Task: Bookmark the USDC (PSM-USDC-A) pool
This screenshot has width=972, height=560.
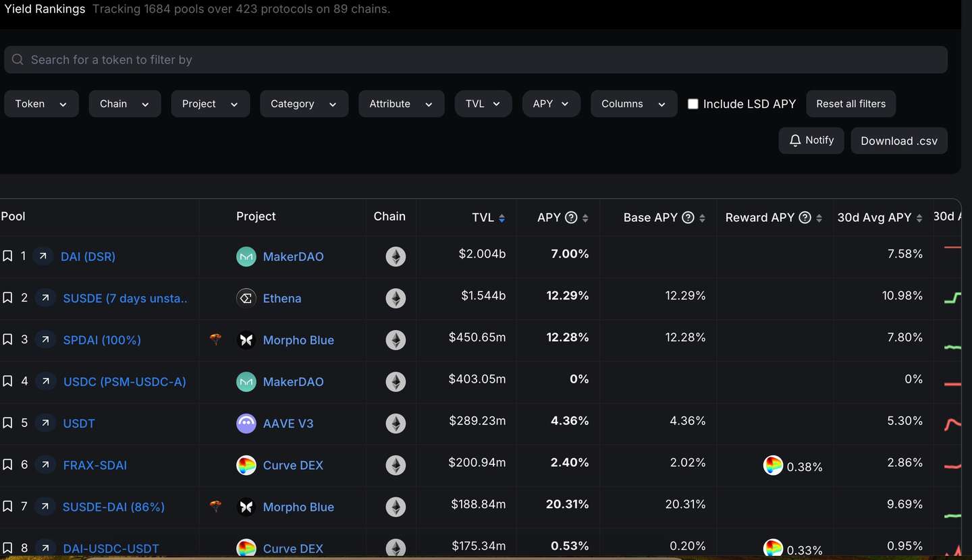Action: click(7, 382)
